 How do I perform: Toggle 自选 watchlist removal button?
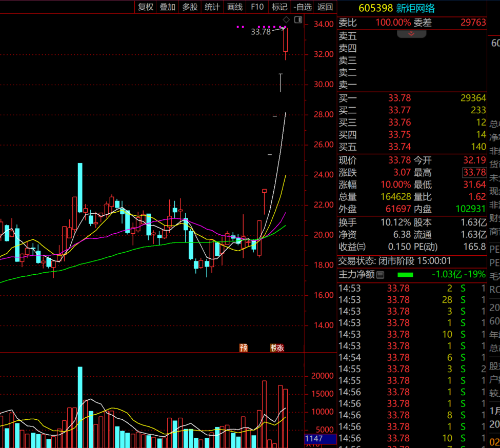tap(302, 7)
